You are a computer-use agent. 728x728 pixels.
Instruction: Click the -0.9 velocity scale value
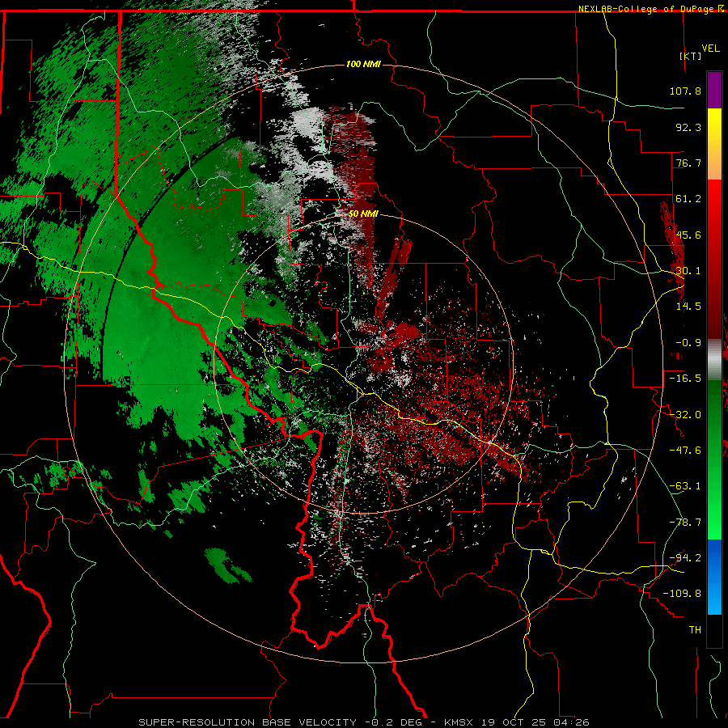pyautogui.click(x=688, y=343)
